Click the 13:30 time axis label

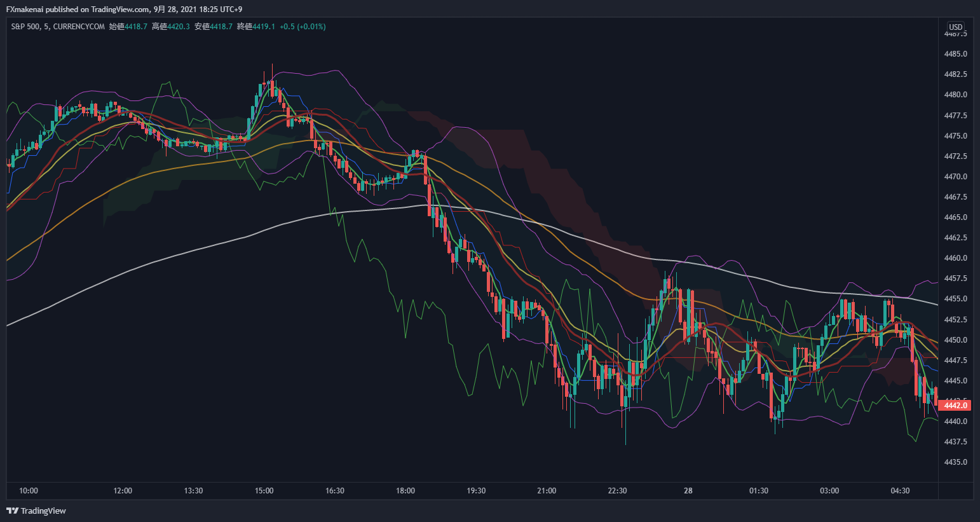tap(193, 491)
